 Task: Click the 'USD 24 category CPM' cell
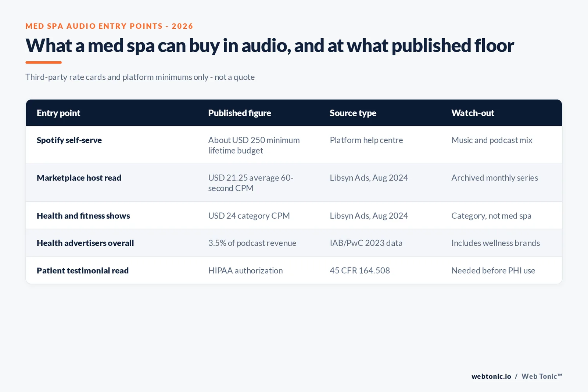tap(249, 216)
